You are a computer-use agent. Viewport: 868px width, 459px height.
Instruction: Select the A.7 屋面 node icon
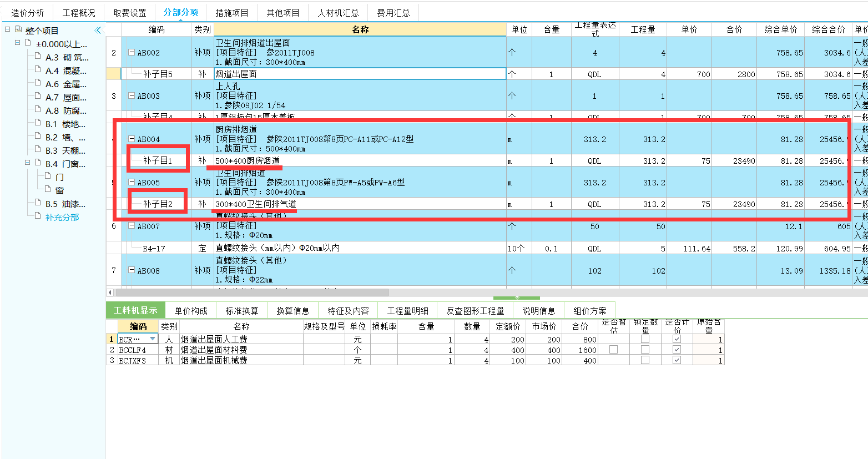click(38, 97)
